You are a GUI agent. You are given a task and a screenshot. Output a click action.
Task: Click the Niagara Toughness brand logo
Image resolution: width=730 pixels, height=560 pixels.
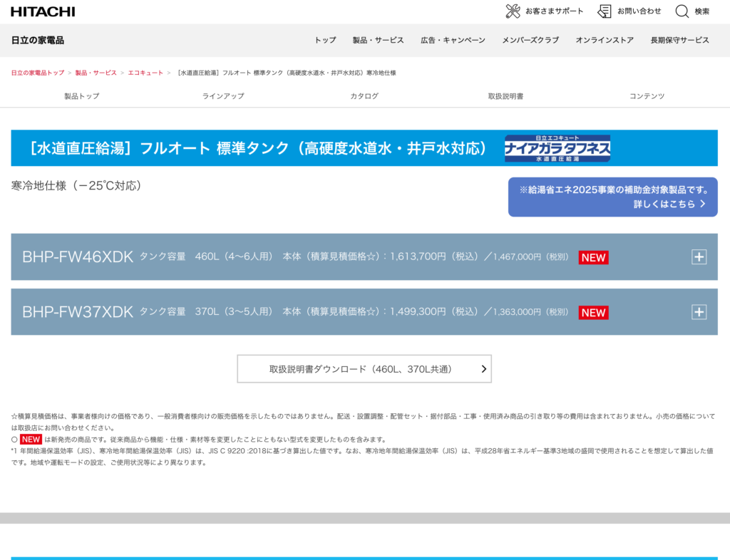click(557, 148)
